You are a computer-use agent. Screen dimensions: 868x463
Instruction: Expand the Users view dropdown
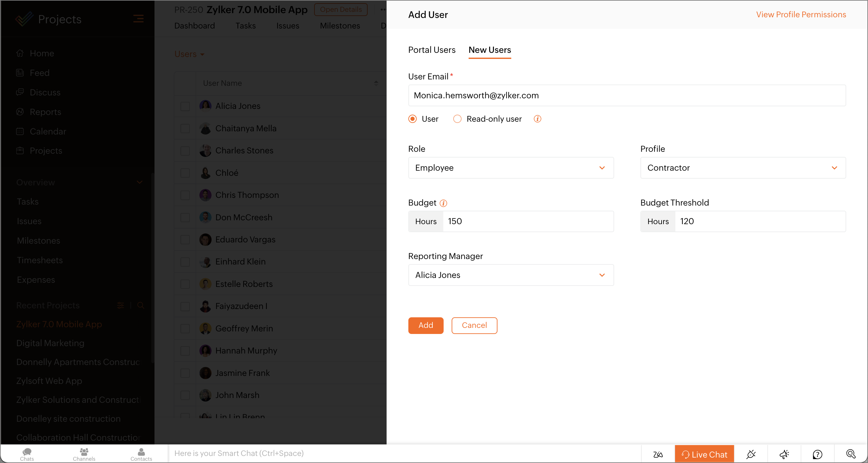pos(189,54)
